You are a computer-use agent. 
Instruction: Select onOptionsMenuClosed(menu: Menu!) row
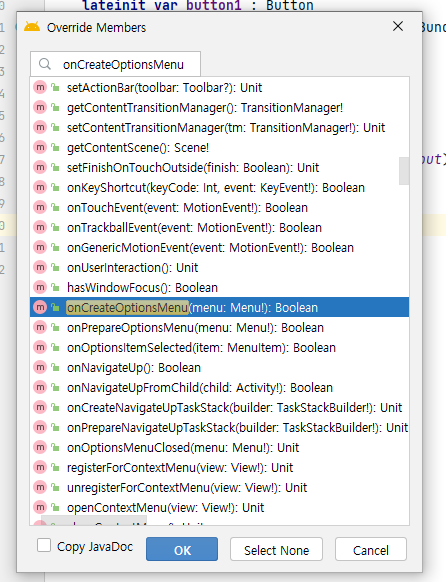click(x=219, y=448)
